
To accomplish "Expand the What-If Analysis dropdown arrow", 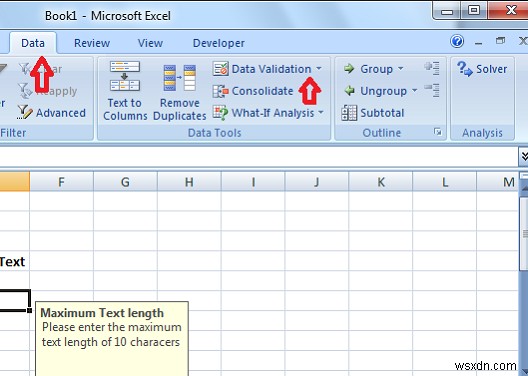I will (321, 113).
